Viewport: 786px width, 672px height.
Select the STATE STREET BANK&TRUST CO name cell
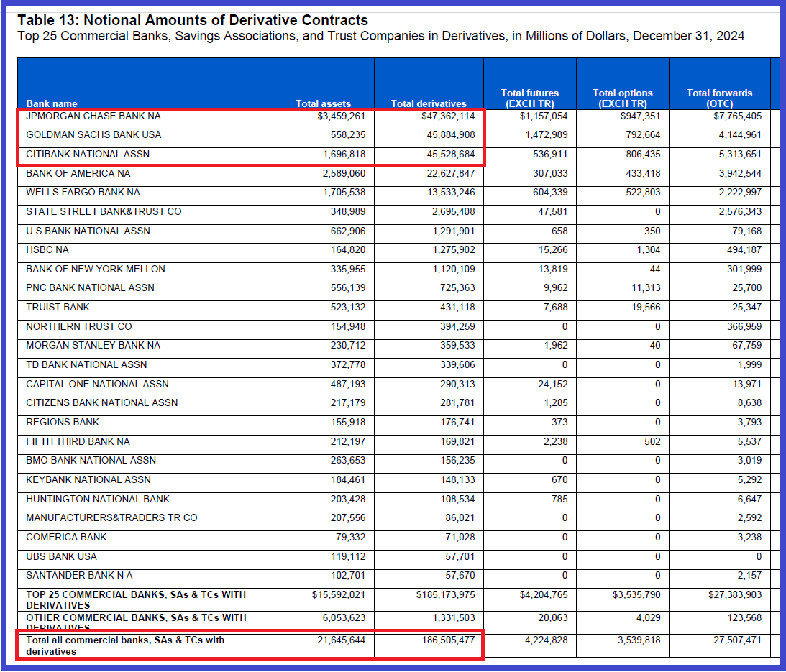tap(104, 211)
